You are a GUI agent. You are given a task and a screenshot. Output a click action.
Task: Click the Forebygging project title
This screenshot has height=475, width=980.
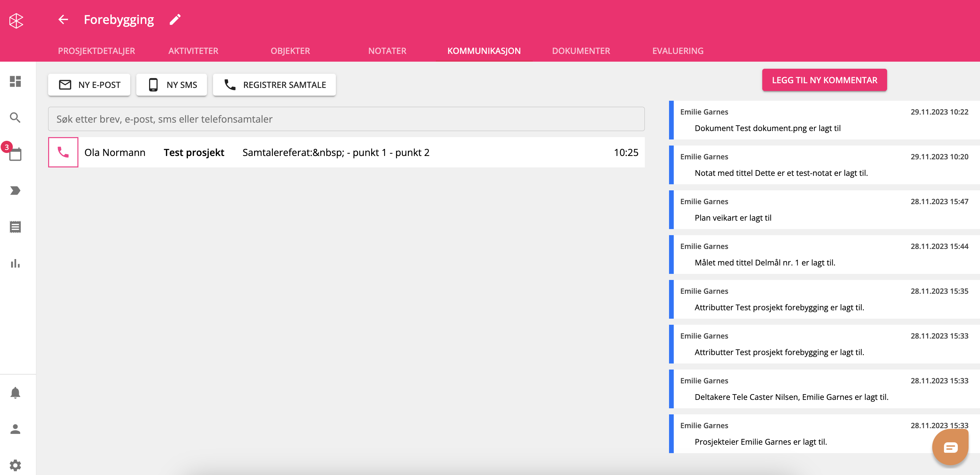coord(119,20)
